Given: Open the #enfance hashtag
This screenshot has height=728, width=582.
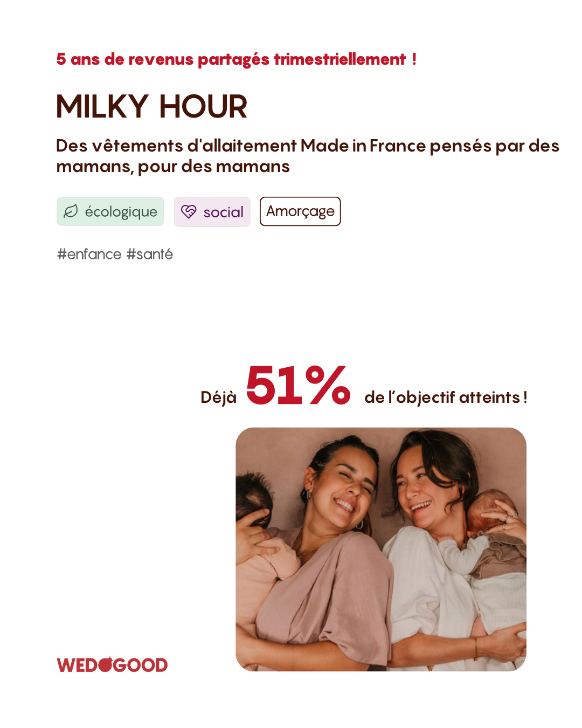Looking at the screenshot, I should click(x=89, y=254).
